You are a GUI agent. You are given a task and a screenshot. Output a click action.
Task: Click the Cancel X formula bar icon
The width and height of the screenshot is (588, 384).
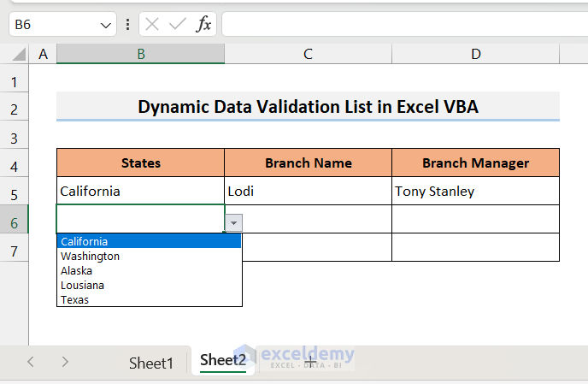153,24
